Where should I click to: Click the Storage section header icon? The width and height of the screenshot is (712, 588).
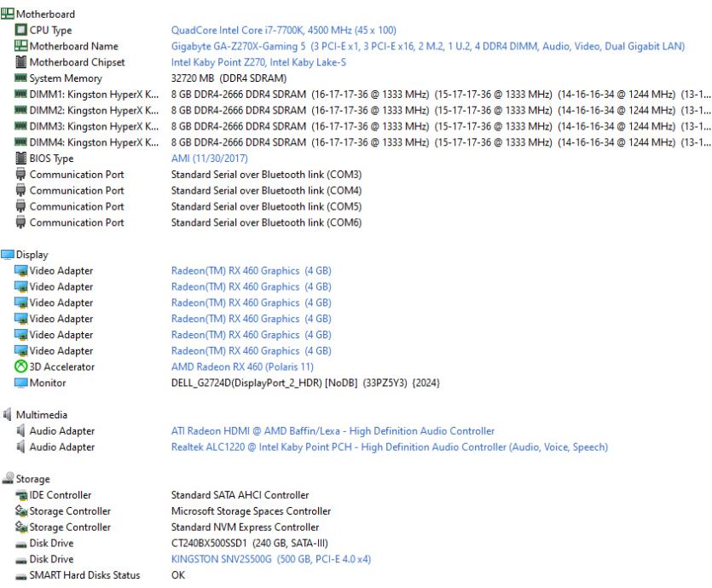pyautogui.click(x=8, y=478)
